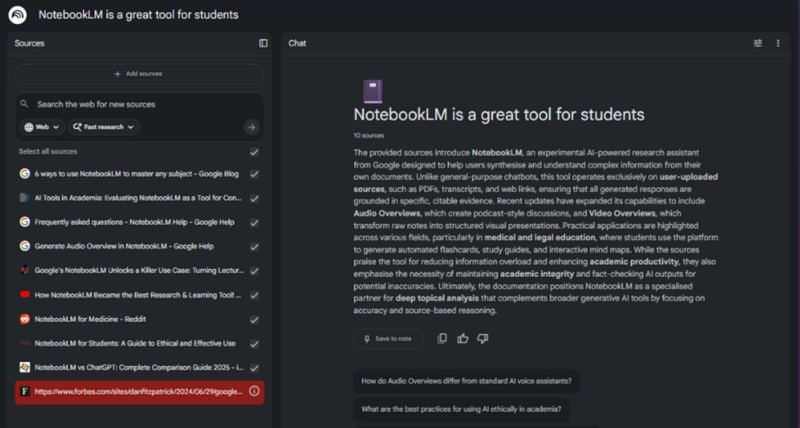Open 'How NotebookLM Became the Best Research' source
The image size is (800, 428).
pos(138,295)
